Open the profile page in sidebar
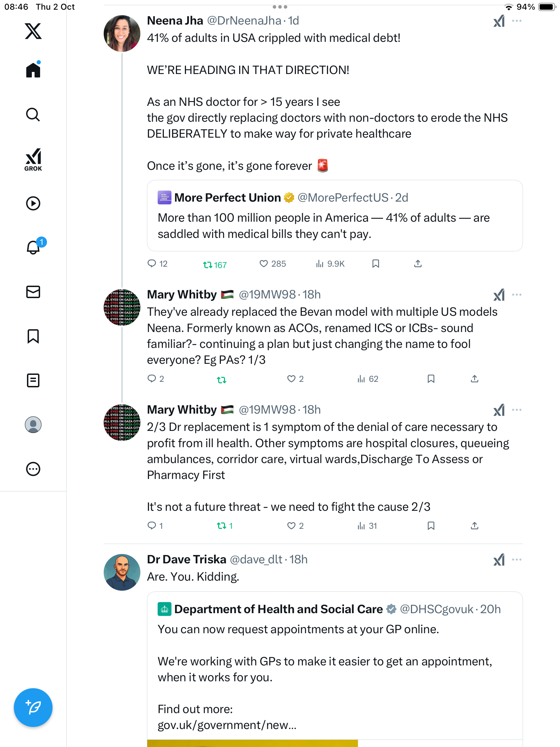This screenshot has height=747, width=560. coord(33,425)
